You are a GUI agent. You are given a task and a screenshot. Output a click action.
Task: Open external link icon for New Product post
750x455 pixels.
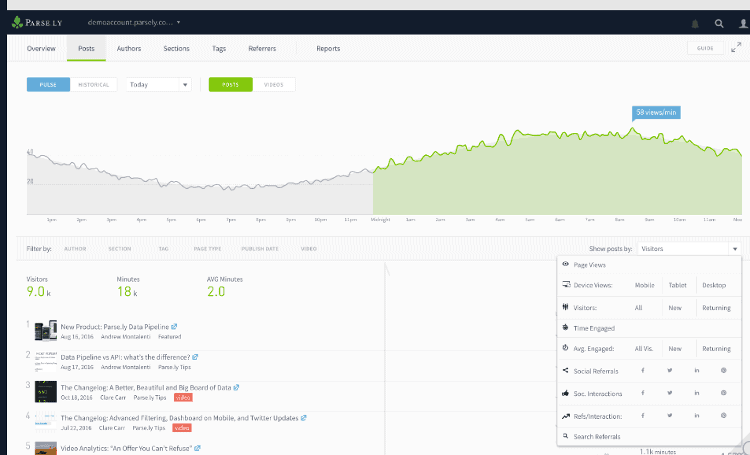pyautogui.click(x=174, y=326)
